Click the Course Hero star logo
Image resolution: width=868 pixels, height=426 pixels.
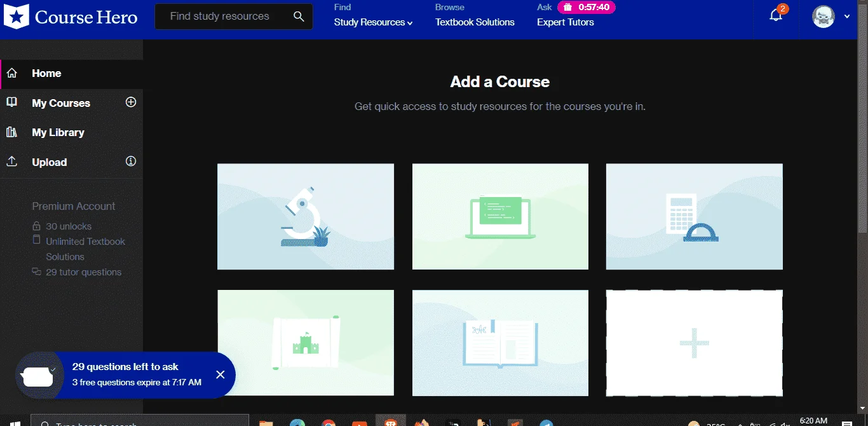[16, 17]
